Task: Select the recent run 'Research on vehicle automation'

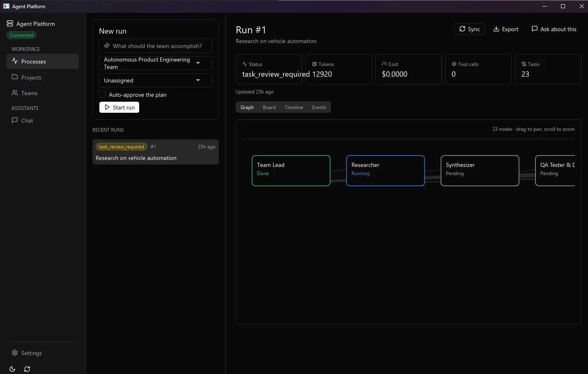Action: [x=156, y=152]
